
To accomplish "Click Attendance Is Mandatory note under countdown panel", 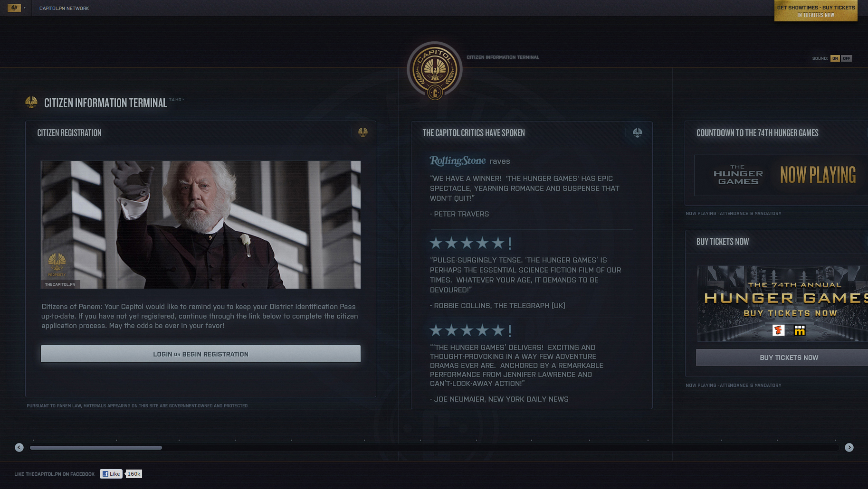I will point(734,214).
